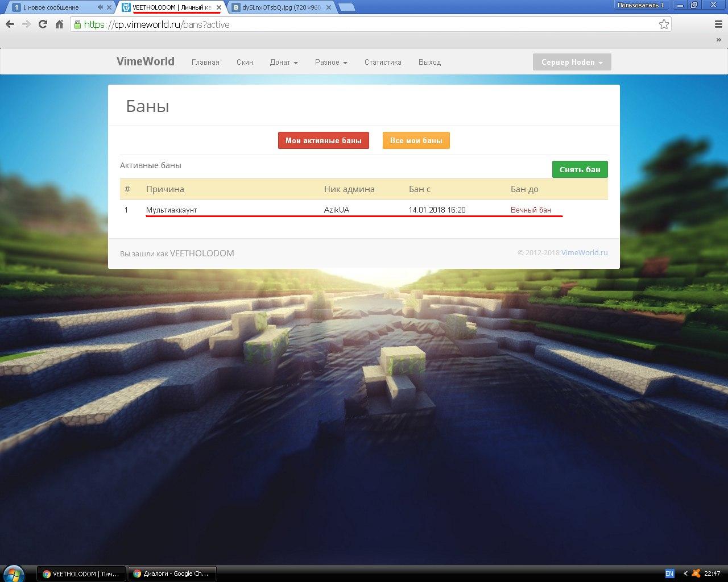Open Главная in the navbar
The image size is (728, 582).
[x=205, y=63]
